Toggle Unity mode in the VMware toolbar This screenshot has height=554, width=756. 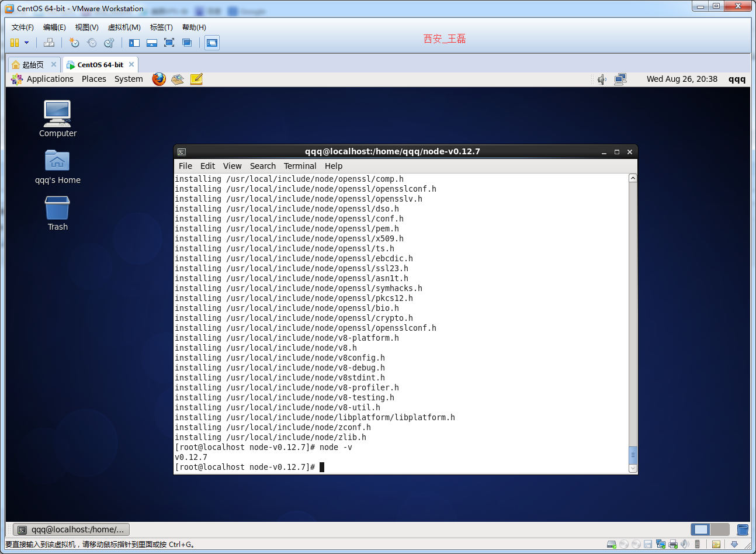186,42
